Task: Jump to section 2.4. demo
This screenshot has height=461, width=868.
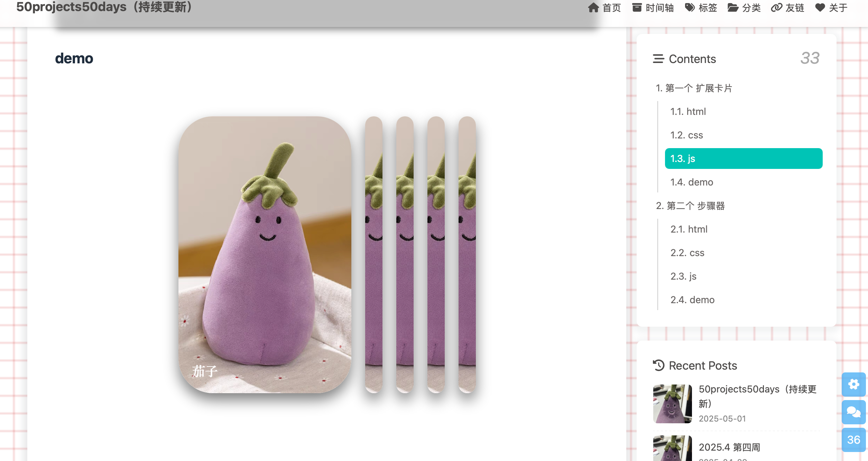Action: (692, 300)
